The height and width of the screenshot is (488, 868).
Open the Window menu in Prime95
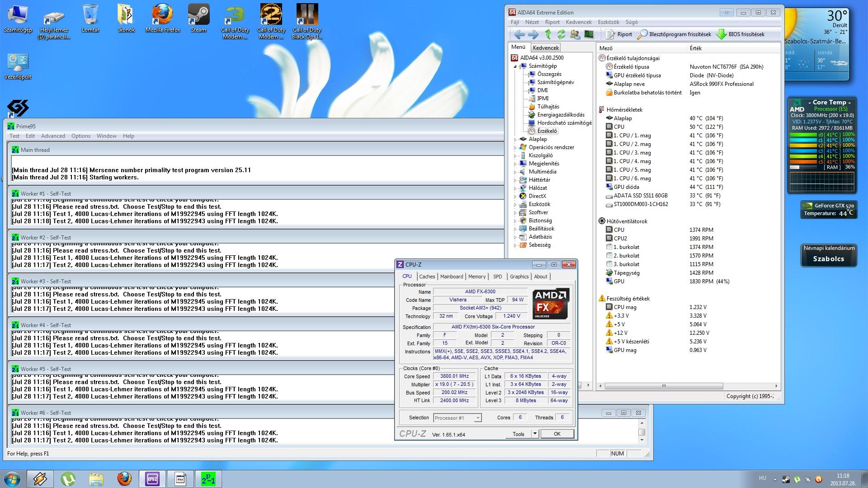point(107,136)
